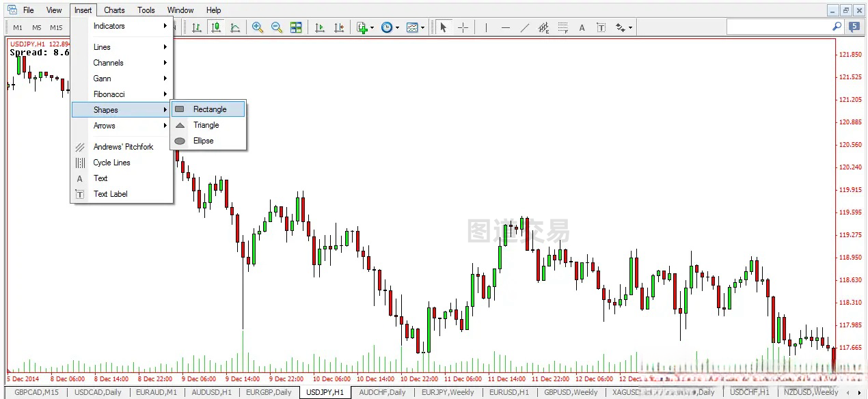The height and width of the screenshot is (399, 868).
Task: Switch chart to candlesticks mode
Action: tap(216, 27)
